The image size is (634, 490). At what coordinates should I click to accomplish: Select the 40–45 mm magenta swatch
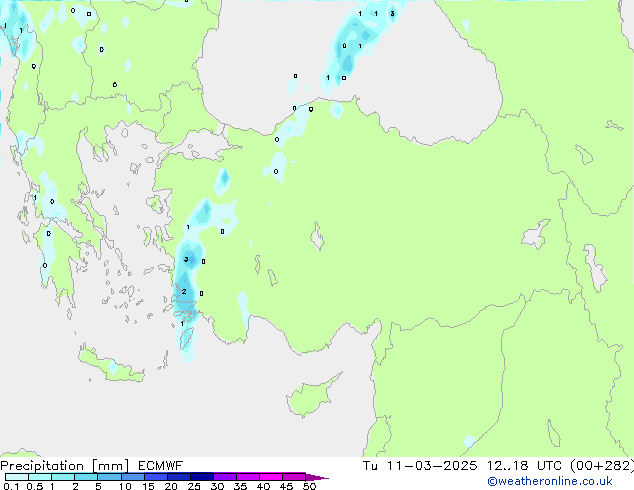[271, 477]
